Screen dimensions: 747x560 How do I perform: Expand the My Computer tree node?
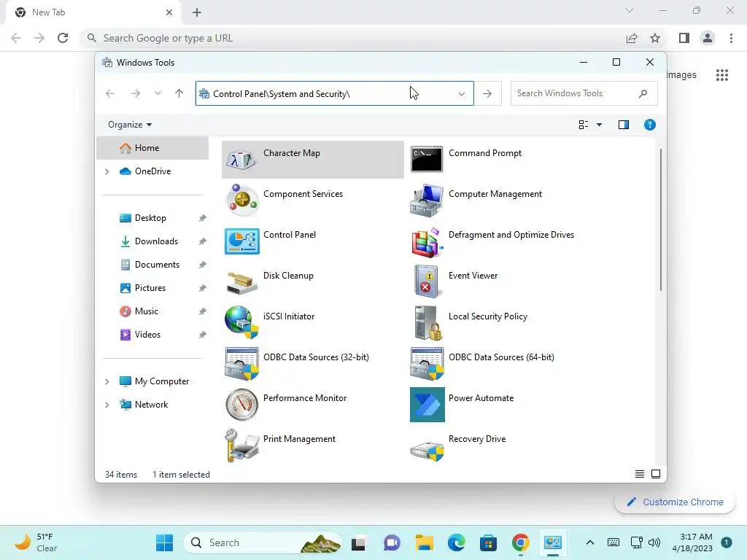pos(107,381)
